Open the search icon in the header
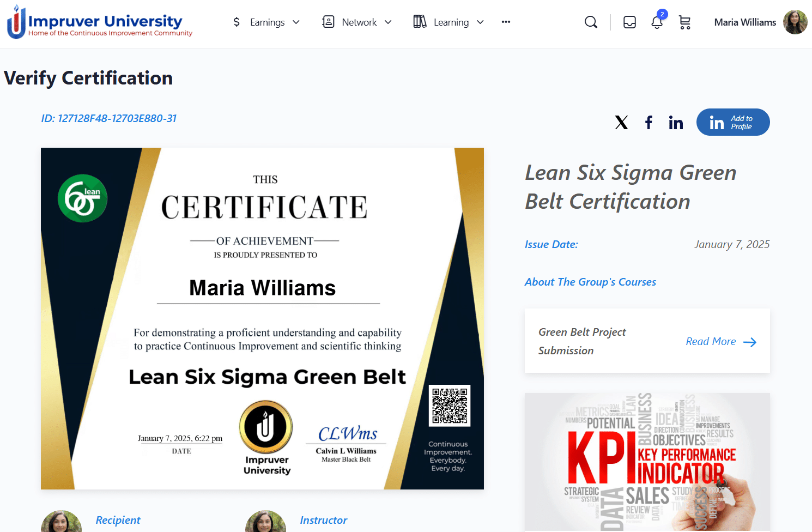The image size is (812, 532). point(591,22)
